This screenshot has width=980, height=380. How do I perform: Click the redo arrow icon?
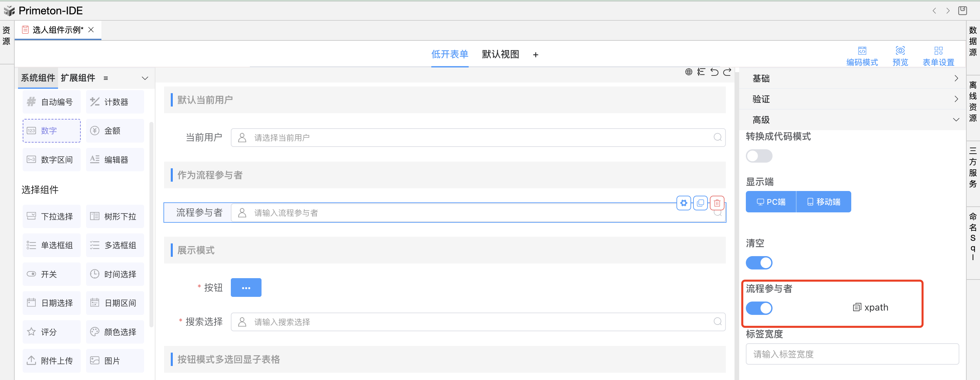click(x=727, y=72)
